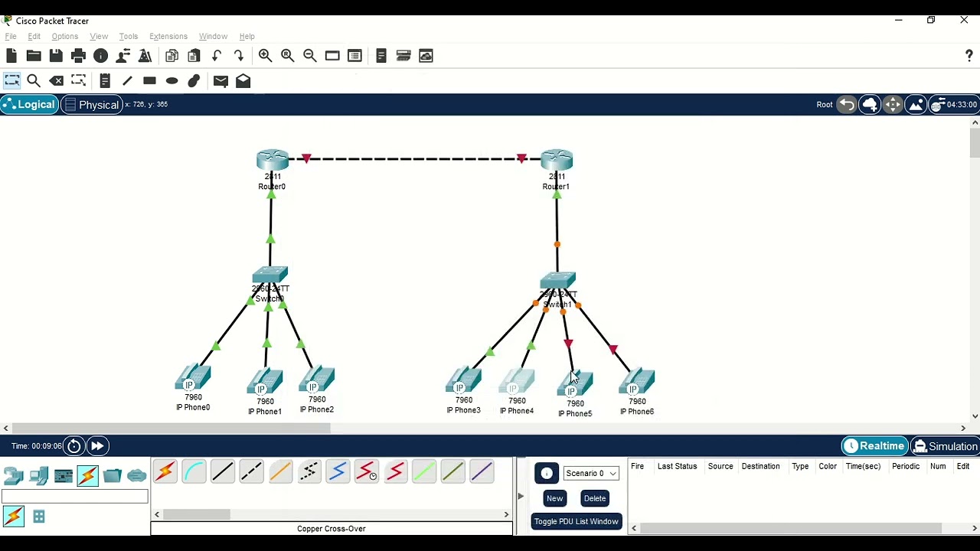
Task: Expand PDU panel with arrow handle
Action: 521,496
